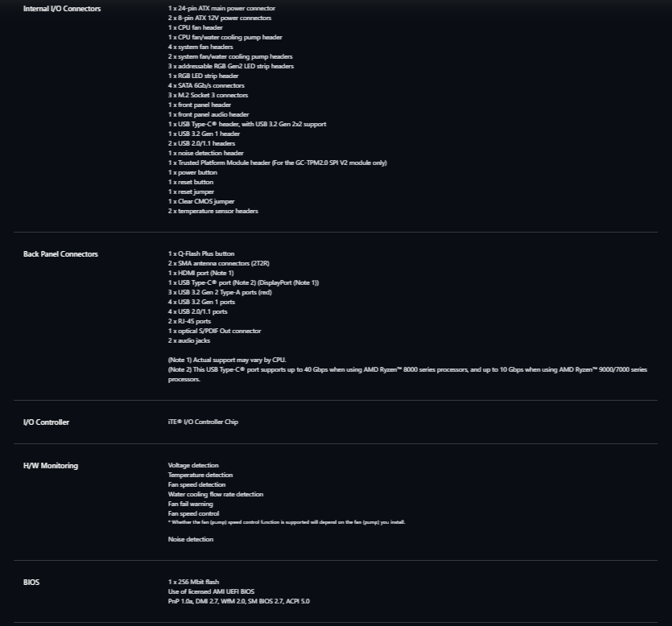Click the Clear CMOS jumper entry
The image size is (672, 626).
[201, 201]
